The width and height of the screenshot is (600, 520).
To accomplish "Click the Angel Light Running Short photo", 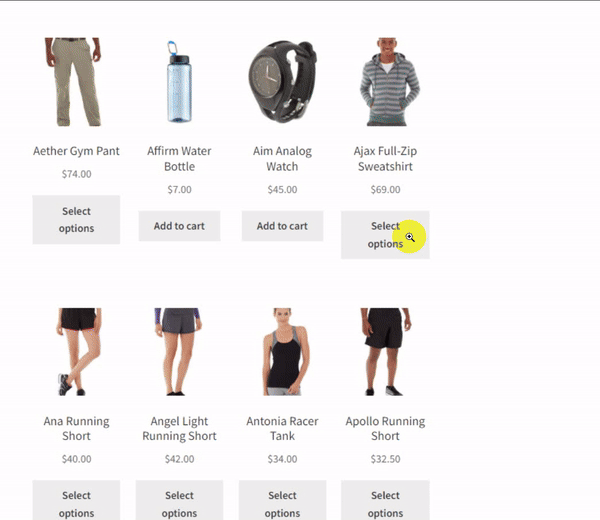I will (x=179, y=352).
